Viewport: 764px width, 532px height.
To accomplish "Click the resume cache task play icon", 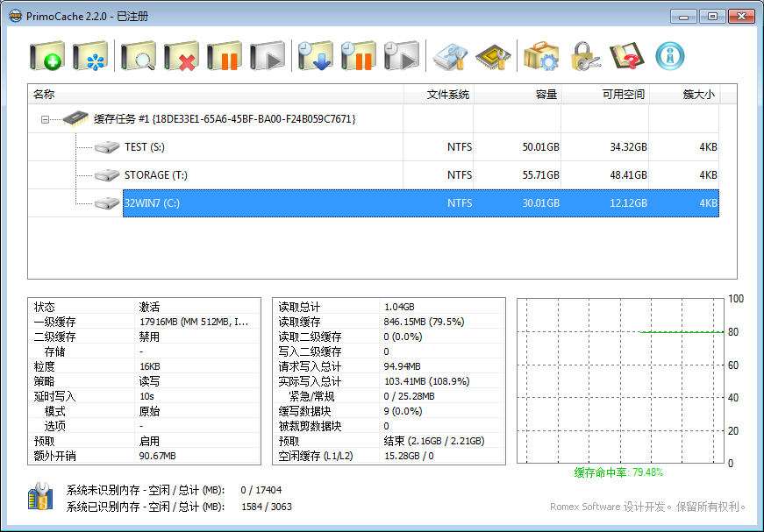I will tap(267, 55).
